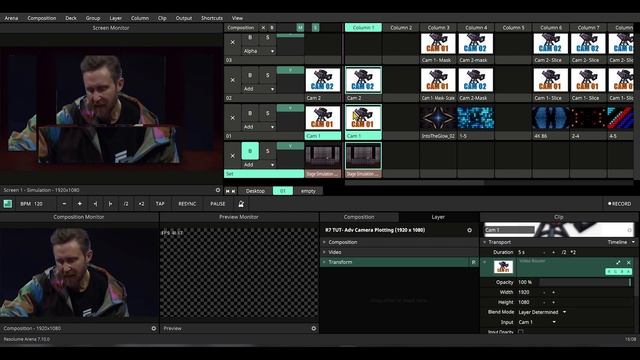The width and height of the screenshot is (640, 360).
Task: Click previous deck arrow
Action: [x=228, y=191]
